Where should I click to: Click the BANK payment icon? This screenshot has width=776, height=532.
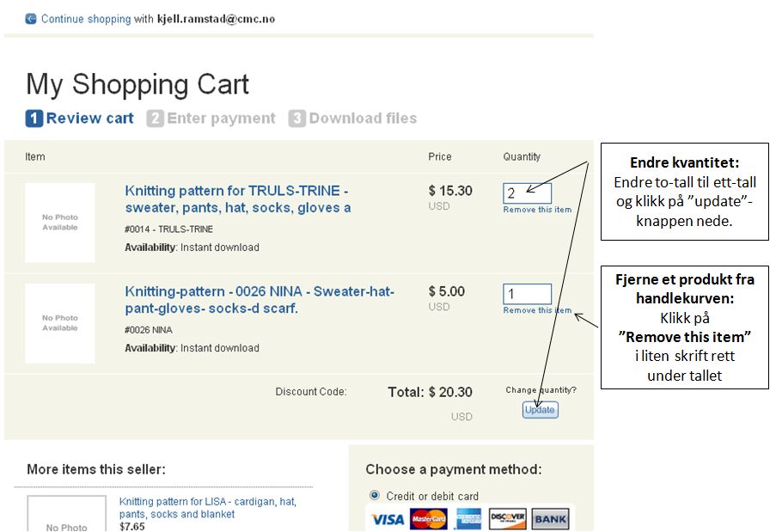[550, 519]
